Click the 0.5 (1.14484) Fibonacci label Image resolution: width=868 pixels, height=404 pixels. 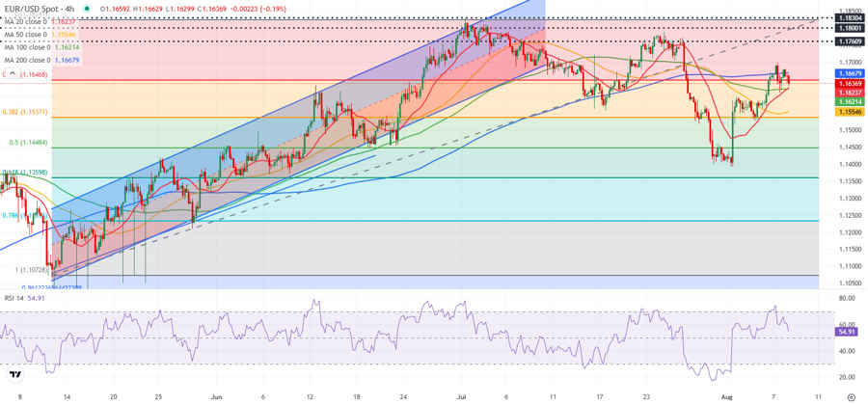click(28, 143)
